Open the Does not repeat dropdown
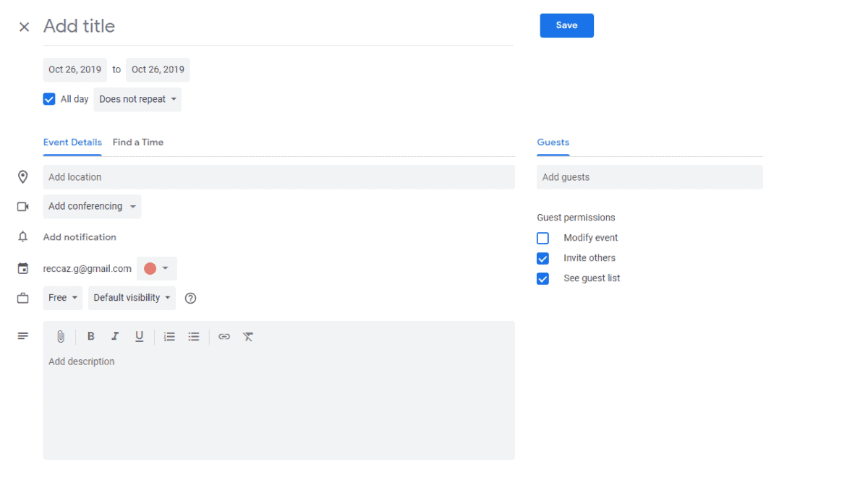This screenshot has width=868, height=488. (137, 100)
